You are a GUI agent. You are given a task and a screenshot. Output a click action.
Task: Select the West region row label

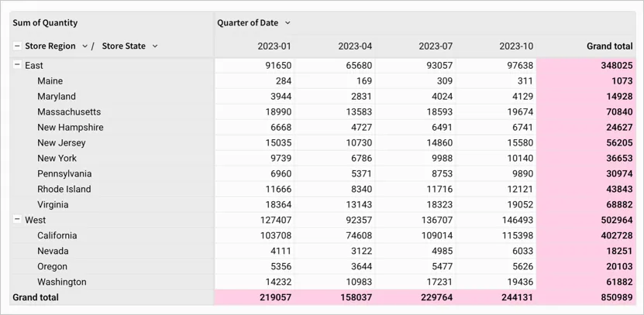[x=36, y=220]
